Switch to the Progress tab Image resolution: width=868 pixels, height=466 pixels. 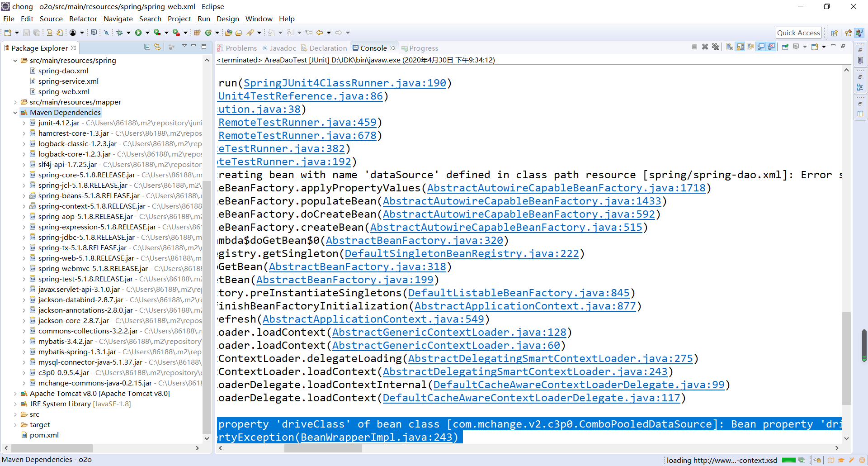420,48
